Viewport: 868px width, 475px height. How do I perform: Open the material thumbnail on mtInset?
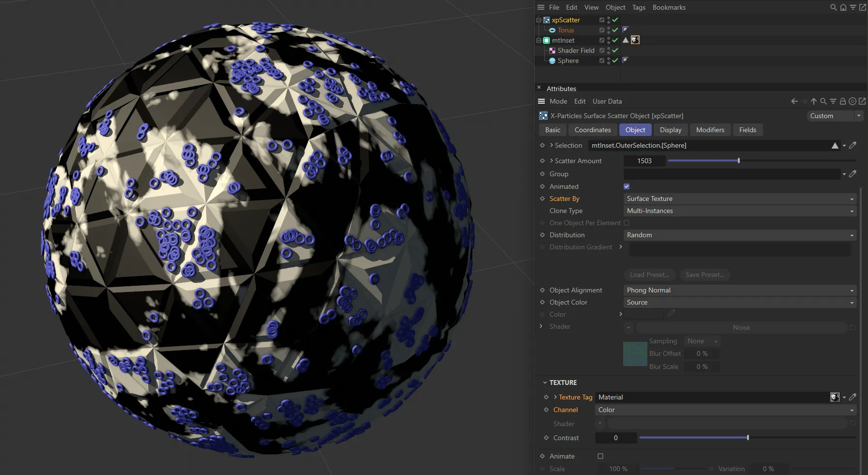click(x=635, y=40)
